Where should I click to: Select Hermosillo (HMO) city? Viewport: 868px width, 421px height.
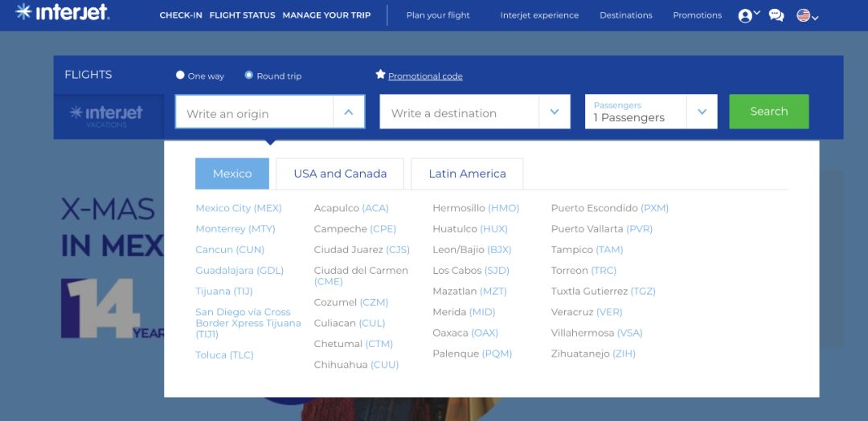(x=476, y=209)
